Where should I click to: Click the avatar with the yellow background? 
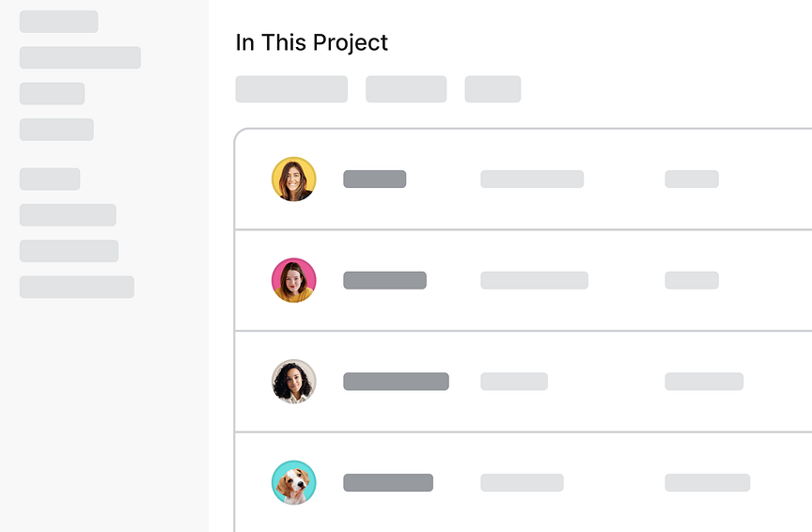[294, 179]
